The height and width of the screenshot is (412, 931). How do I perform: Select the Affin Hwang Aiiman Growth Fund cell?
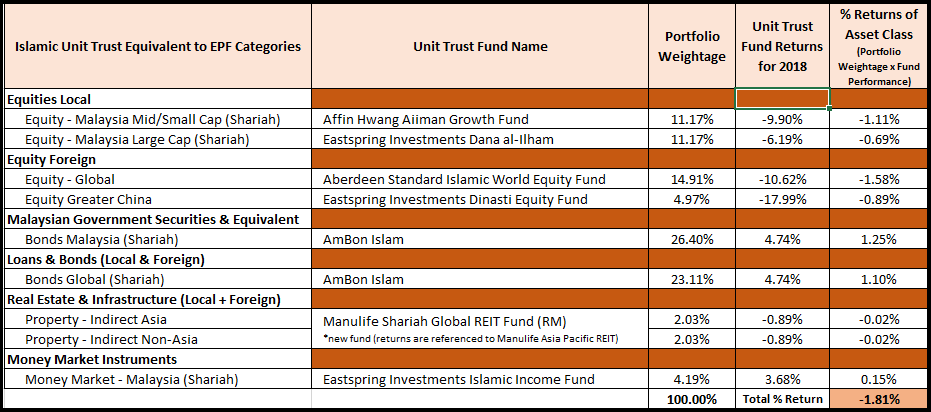tap(480, 119)
